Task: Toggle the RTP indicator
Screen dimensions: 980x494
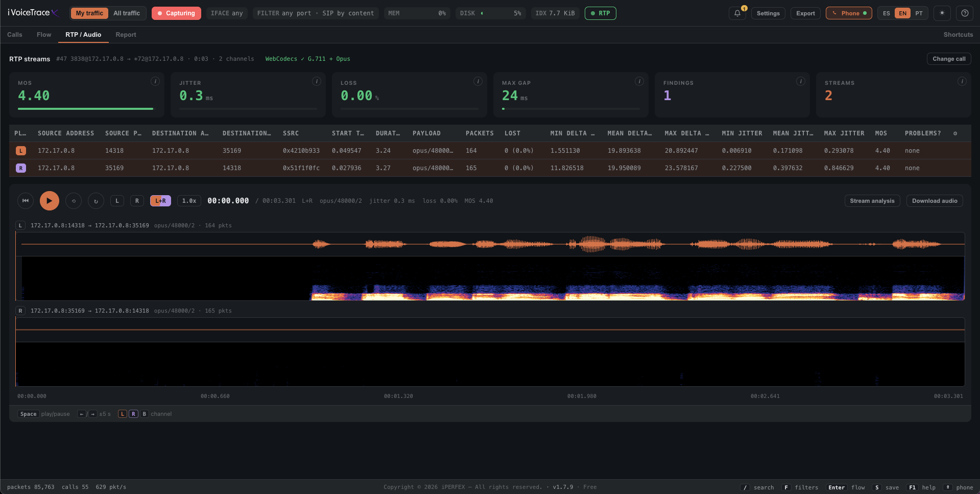Action: tap(601, 13)
